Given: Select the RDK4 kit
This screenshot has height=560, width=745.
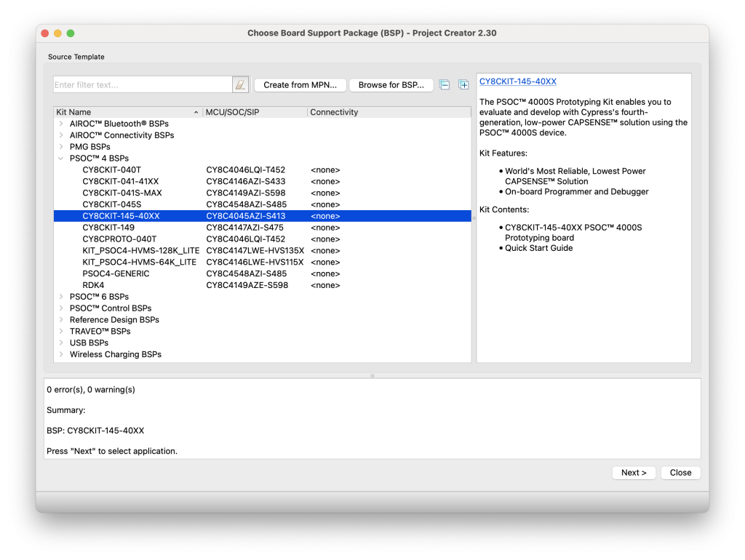Looking at the screenshot, I should [93, 286].
